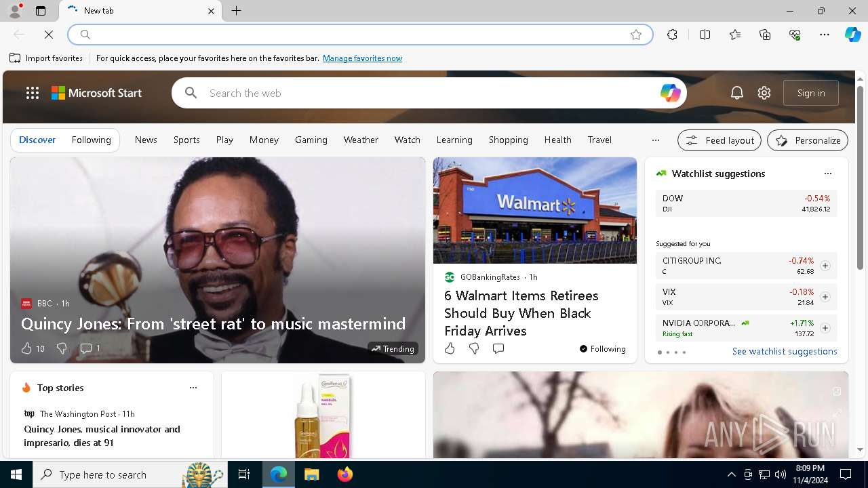Open the Money category
The width and height of the screenshot is (868, 488).
pyautogui.click(x=264, y=140)
